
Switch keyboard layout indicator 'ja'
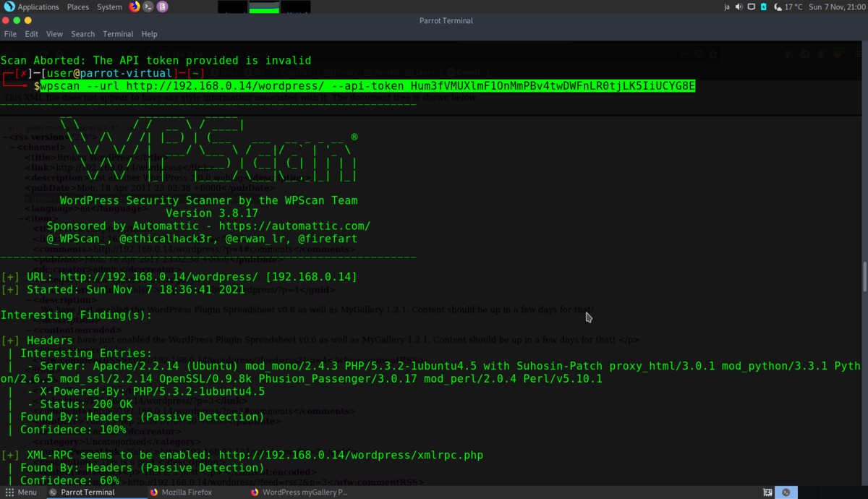(x=727, y=7)
